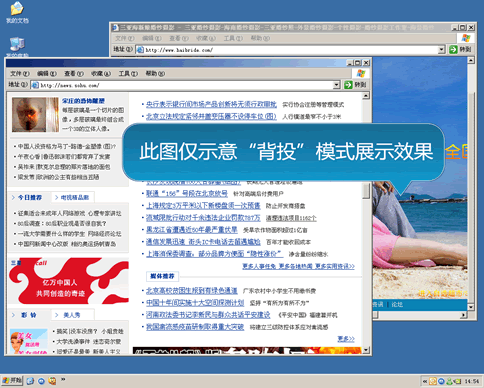484x388 pixels.
Task: Click the Windows flag logo in front browser
Action: 361,73
